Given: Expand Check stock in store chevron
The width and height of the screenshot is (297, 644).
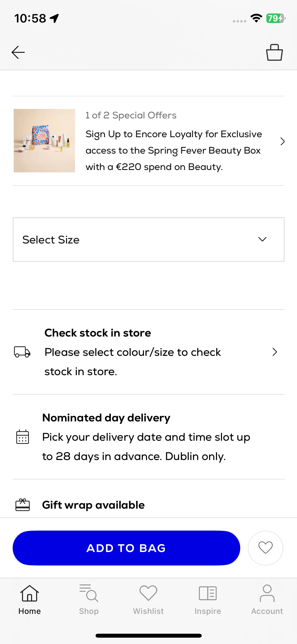Looking at the screenshot, I should pos(275,352).
